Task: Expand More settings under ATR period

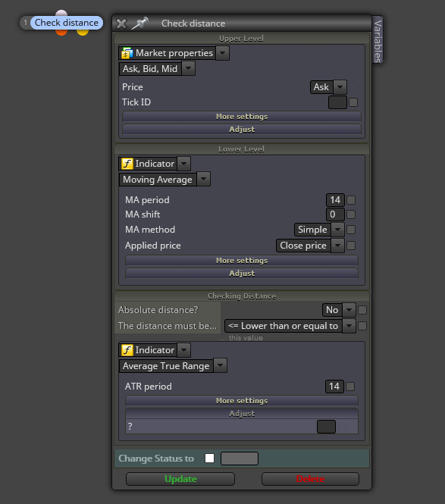Action: [x=242, y=400]
